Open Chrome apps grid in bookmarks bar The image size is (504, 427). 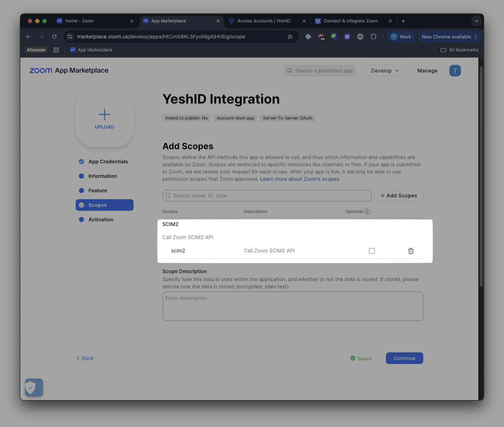[56, 50]
